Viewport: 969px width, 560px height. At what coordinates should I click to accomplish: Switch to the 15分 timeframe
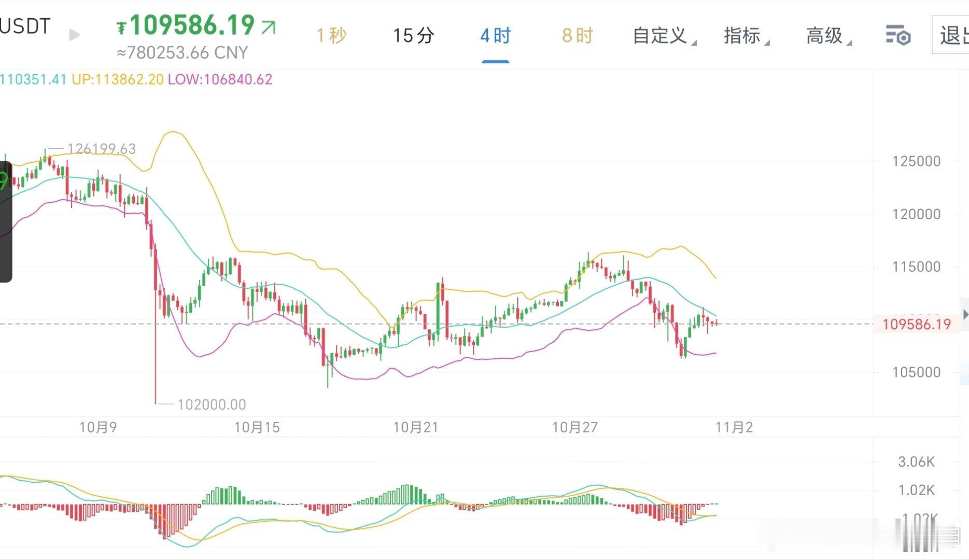412,35
